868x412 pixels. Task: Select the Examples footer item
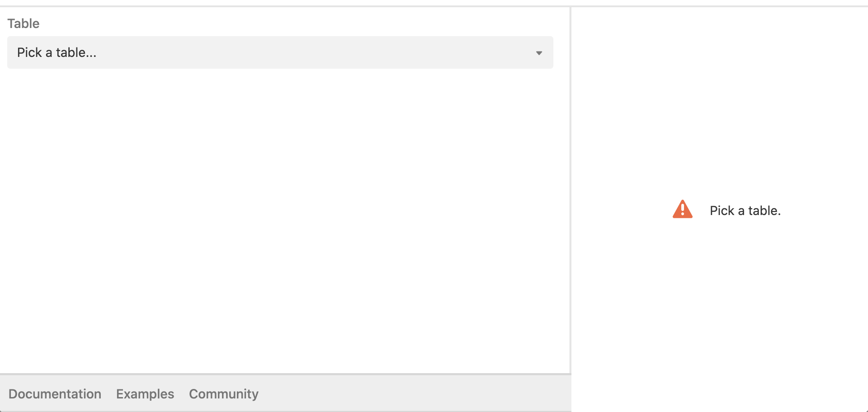145,394
